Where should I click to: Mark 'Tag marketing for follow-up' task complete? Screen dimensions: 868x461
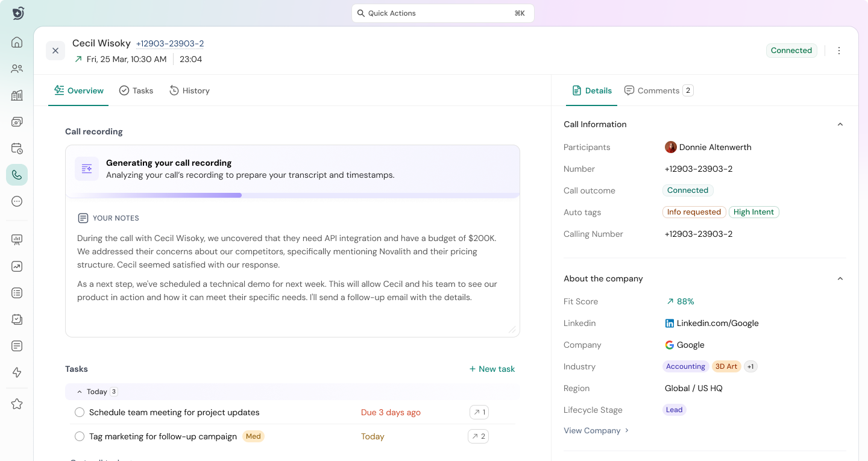80,436
